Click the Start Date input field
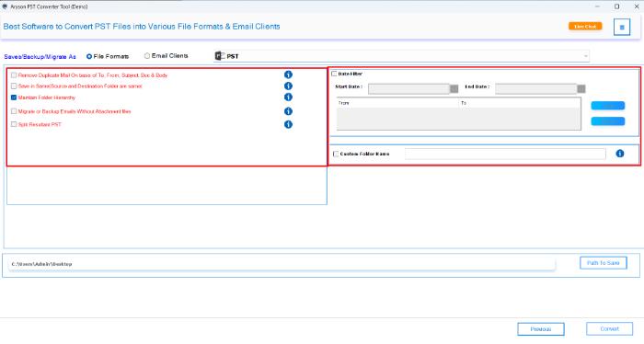Image resolution: width=644 pixels, height=344 pixels. click(x=408, y=88)
